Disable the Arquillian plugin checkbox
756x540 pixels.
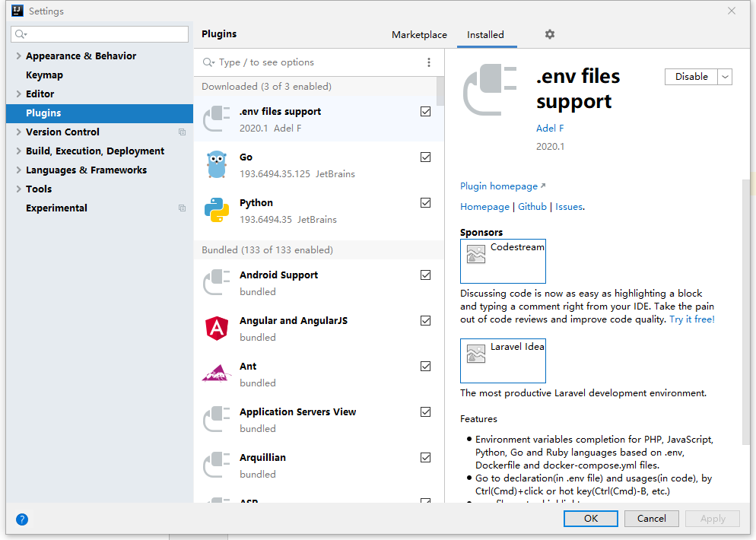coord(426,458)
